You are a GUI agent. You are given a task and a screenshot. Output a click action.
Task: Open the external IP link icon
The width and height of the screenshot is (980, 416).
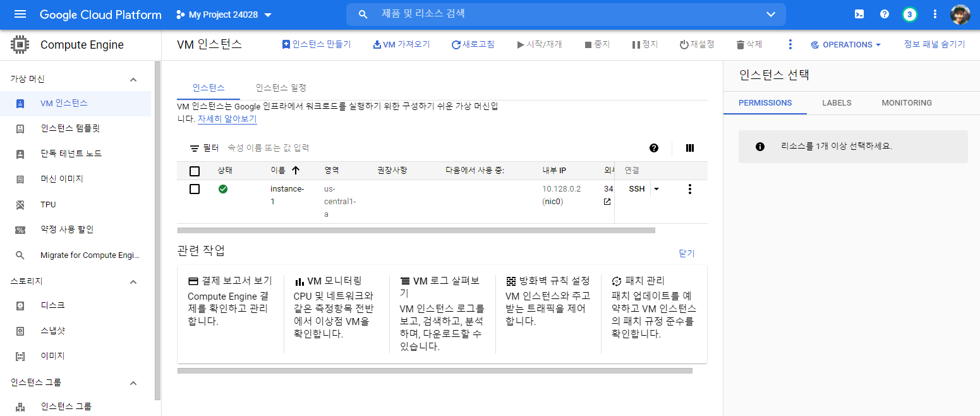[607, 202]
